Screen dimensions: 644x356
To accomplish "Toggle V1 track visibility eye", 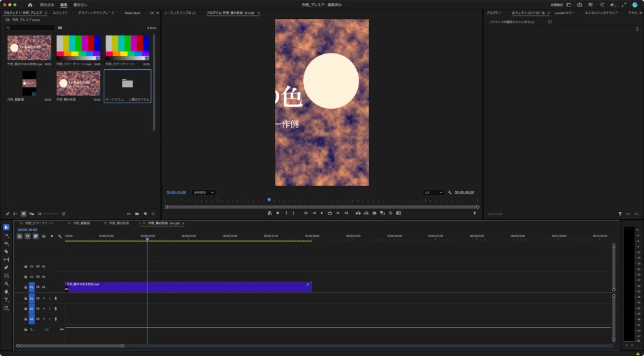I will (x=43, y=287).
